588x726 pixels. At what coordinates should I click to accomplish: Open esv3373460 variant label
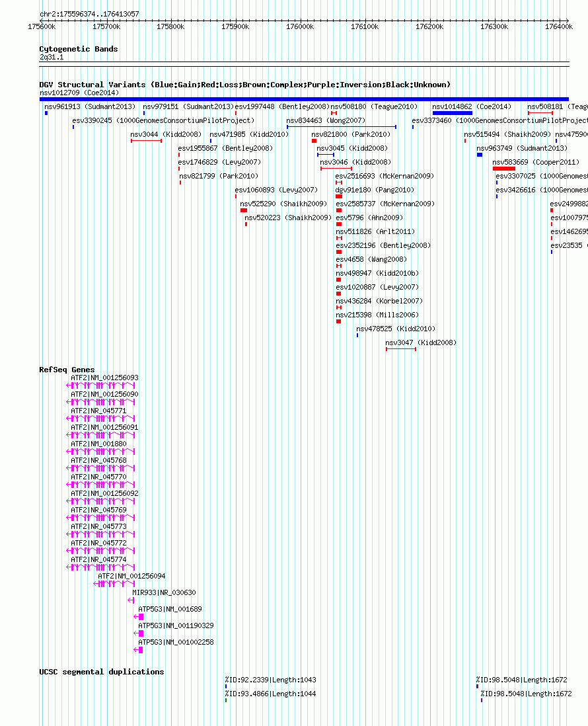click(x=499, y=120)
